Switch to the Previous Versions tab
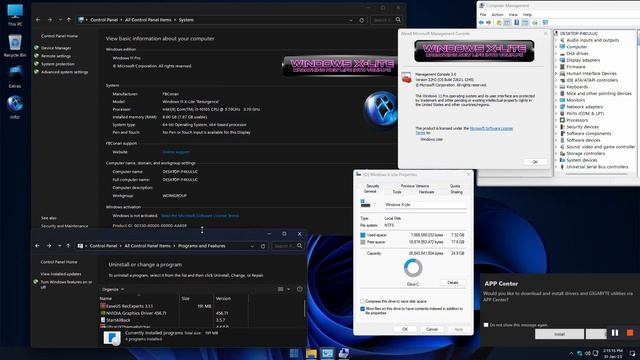This screenshot has width=640, height=360. pos(415,186)
